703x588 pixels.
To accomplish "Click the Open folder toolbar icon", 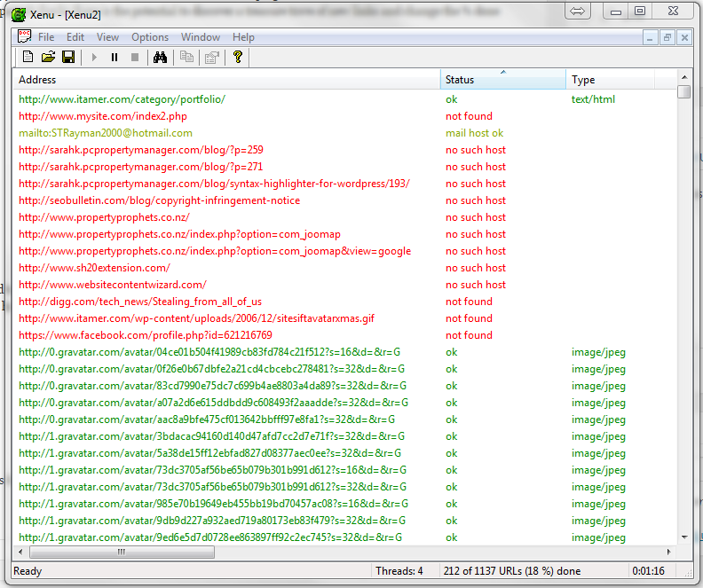I will click(48, 57).
